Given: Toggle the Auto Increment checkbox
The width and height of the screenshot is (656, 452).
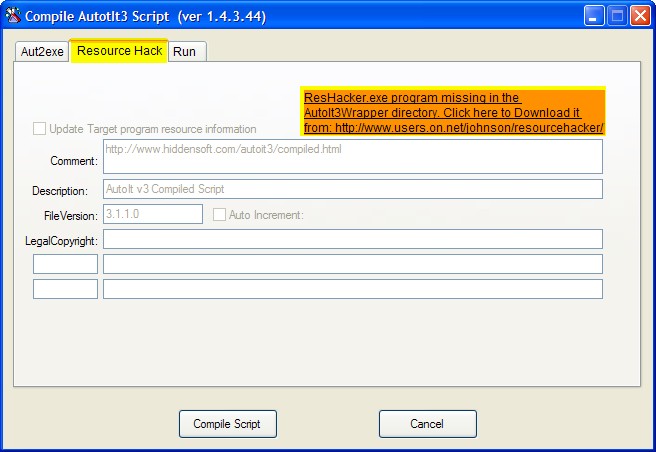Looking at the screenshot, I should point(221,214).
